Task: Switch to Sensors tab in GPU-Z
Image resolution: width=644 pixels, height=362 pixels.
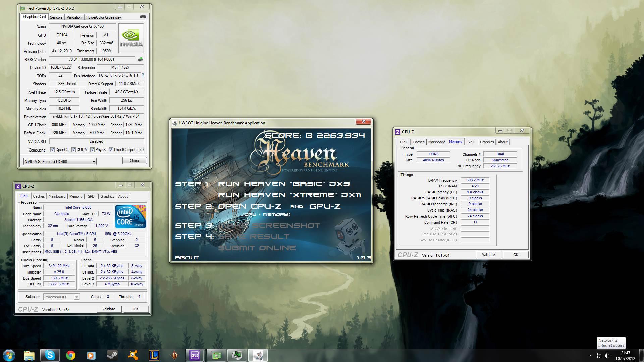Action: click(56, 17)
